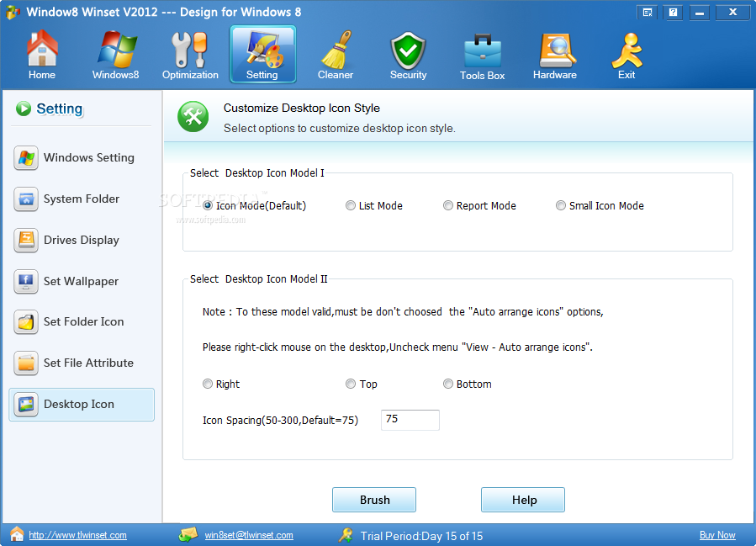Click the Desktop Icon sidebar icon
This screenshot has height=546, width=756.
(26, 404)
